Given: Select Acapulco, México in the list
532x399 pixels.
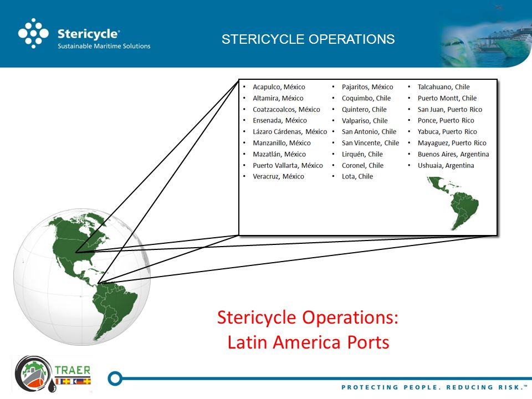Looking at the screenshot, I should coord(279,87).
